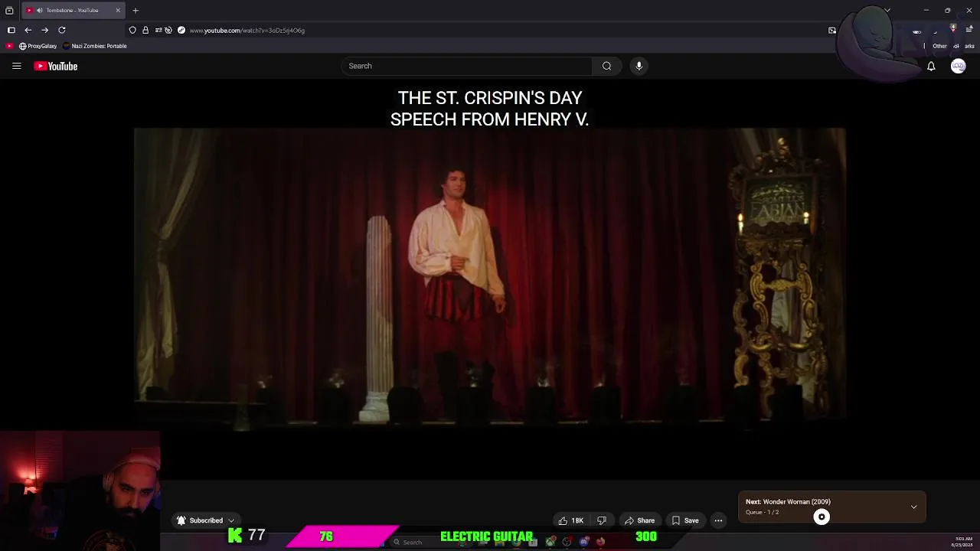Click the taskbar clock showing date
This screenshot has height=551, width=980.
pos(962,542)
